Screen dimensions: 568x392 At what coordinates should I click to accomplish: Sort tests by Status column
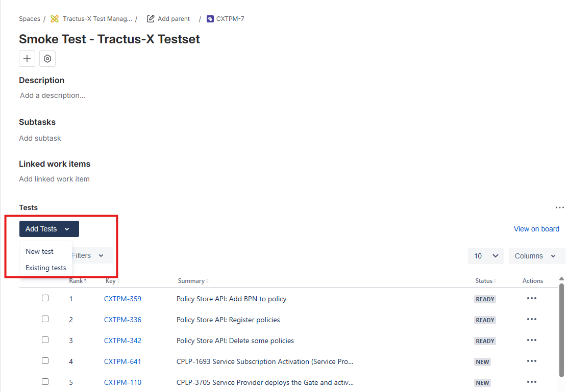tap(486, 281)
